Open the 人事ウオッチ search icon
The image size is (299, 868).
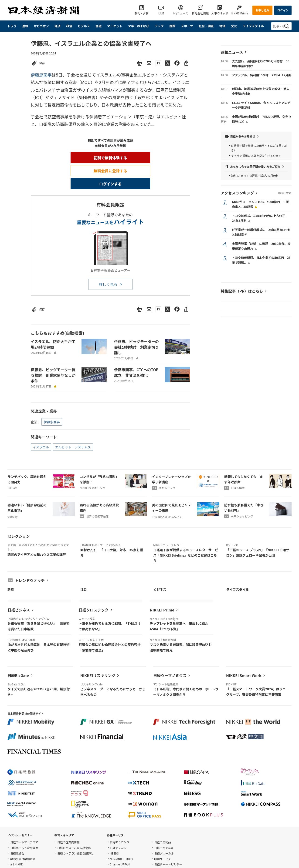pos(220,8)
